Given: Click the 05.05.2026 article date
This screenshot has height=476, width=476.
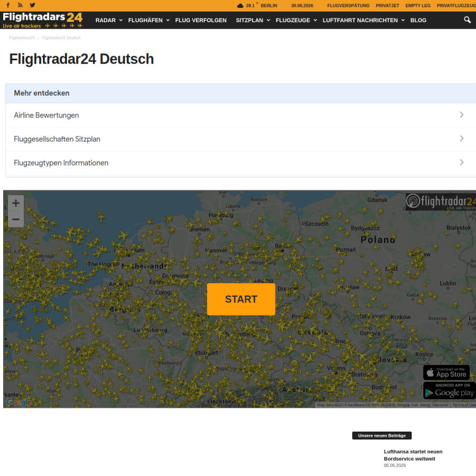Looking at the screenshot, I should tap(395, 465).
